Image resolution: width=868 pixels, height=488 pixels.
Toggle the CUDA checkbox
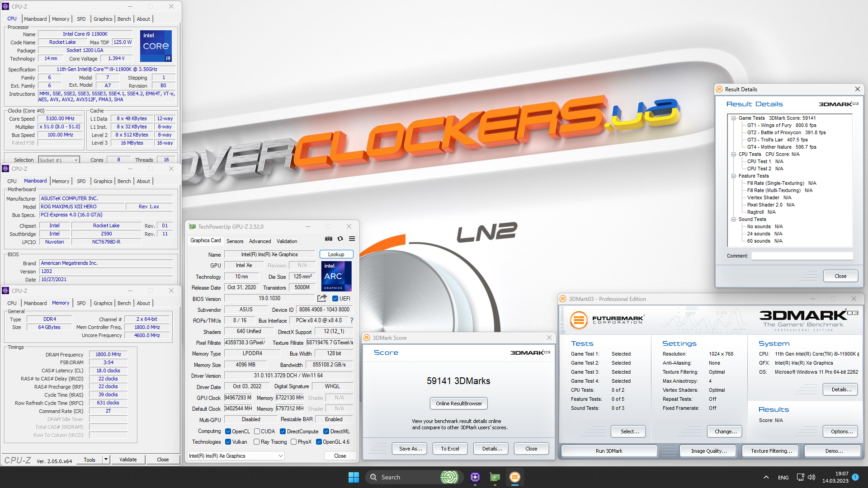point(257,432)
